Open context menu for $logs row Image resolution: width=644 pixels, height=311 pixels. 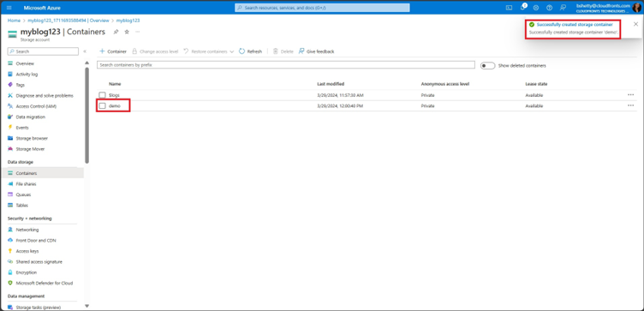click(631, 94)
